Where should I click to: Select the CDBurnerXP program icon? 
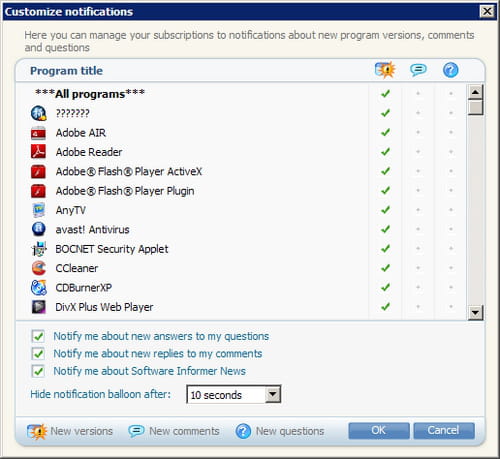39,287
